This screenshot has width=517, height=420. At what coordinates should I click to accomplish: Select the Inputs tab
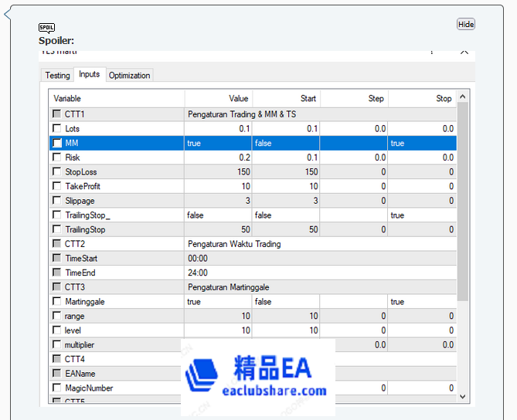pos(89,75)
